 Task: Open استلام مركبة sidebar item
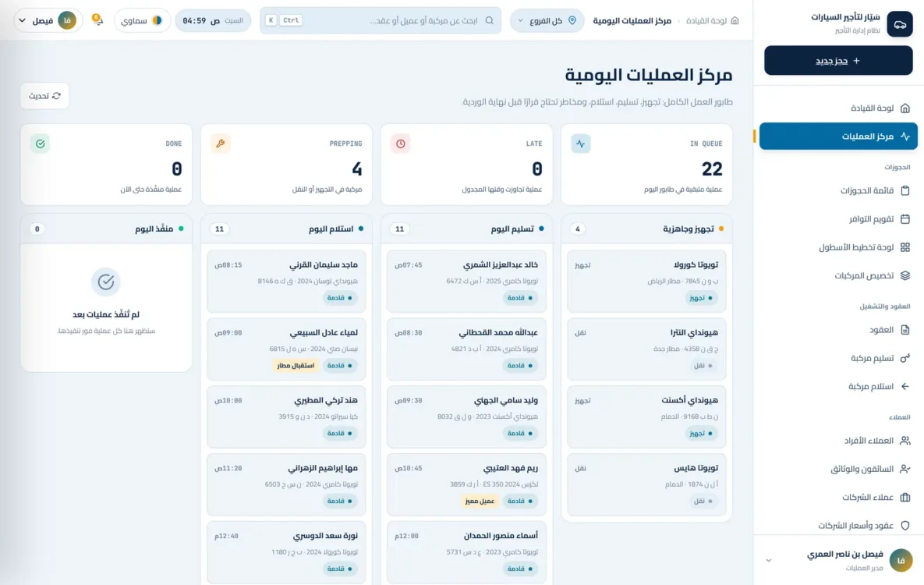point(838,386)
